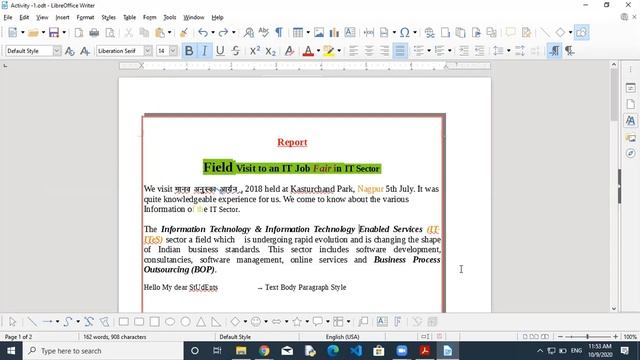Toggle Align Right
This screenshot has height=360, width=640.
pos(384,51)
